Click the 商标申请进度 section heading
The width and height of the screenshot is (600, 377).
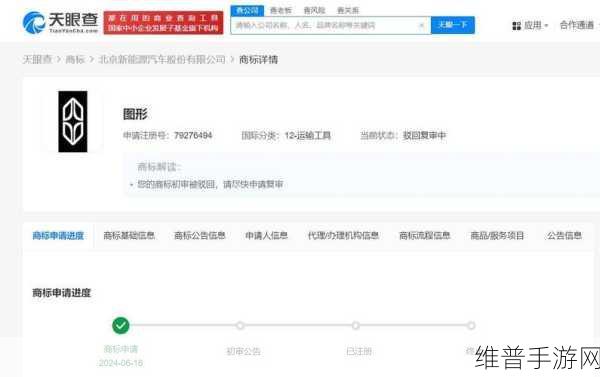tap(62, 293)
